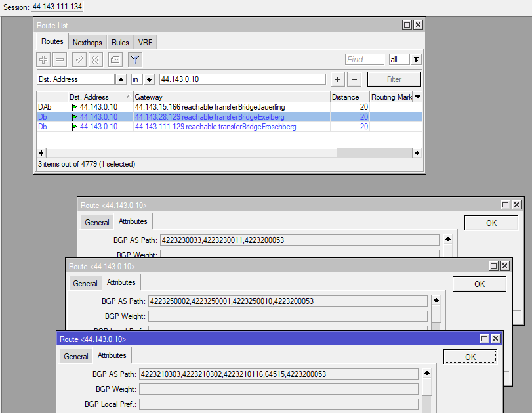532x413 pixels.
Task: Click Routing Mark column header
Action: (391, 97)
